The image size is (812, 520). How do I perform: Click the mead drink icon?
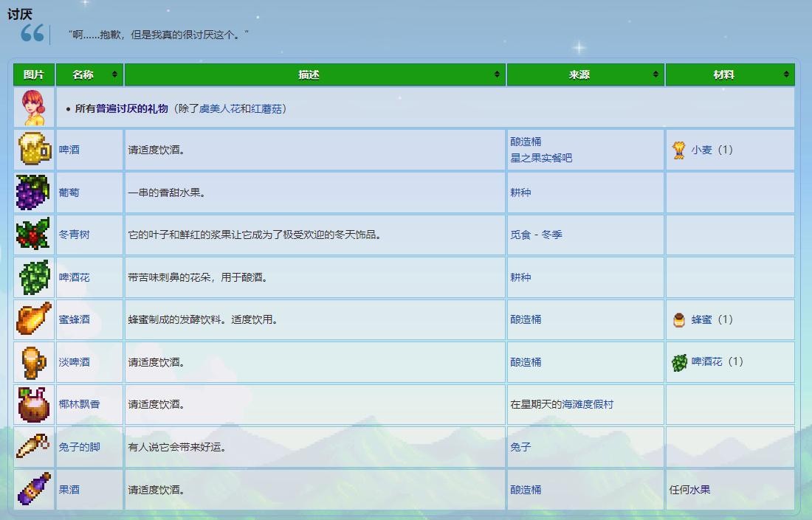(33, 319)
